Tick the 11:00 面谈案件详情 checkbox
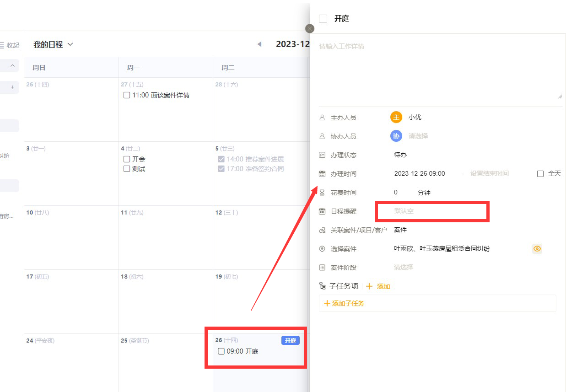Screen dimensions: 566x392 [x=127, y=95]
